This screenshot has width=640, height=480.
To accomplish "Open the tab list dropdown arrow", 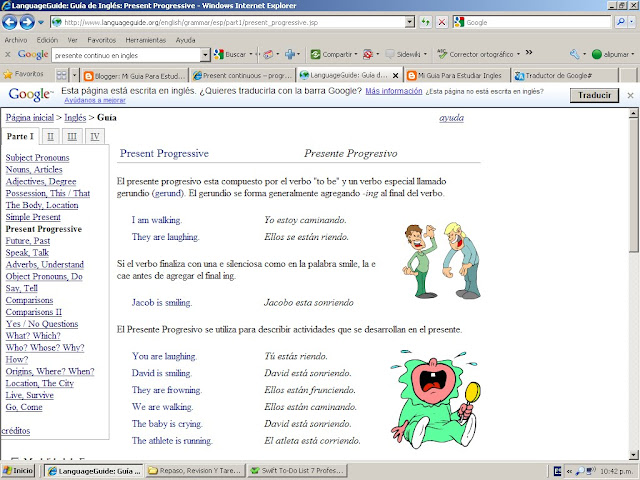I will pos(74,75).
